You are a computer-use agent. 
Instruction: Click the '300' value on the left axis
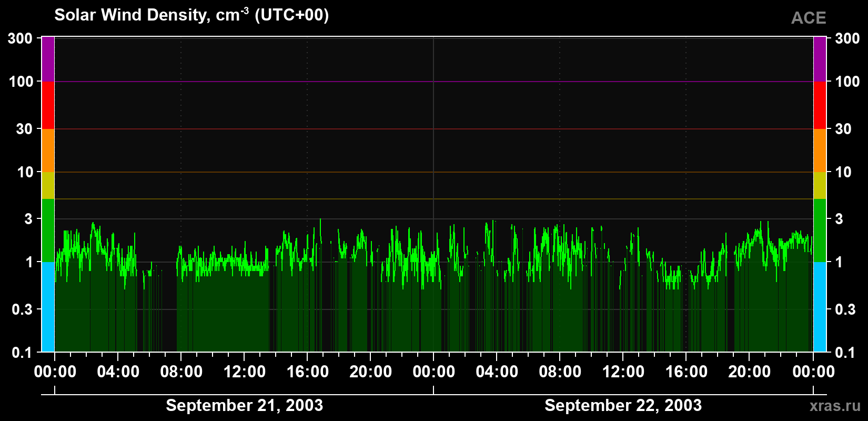pyautogui.click(x=21, y=38)
